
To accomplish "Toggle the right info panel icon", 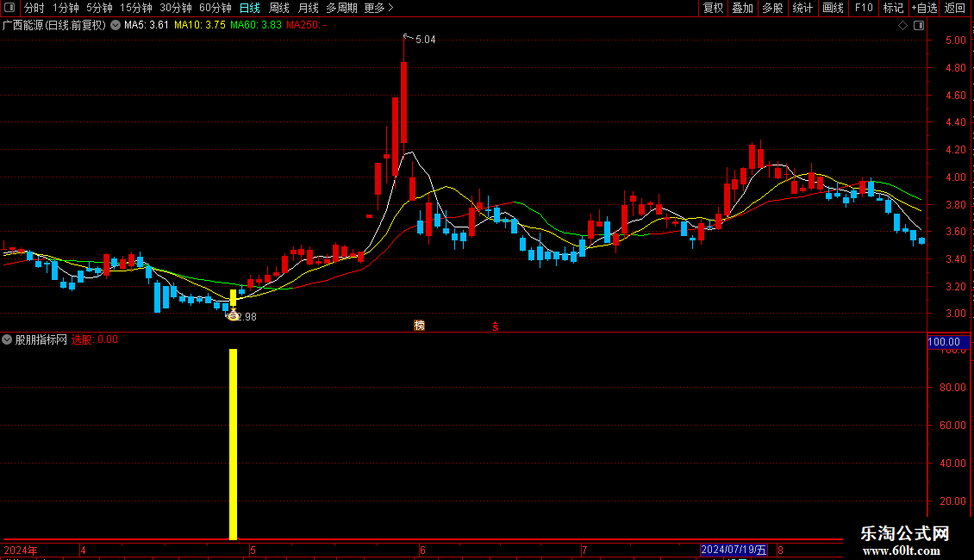I will pyautogui.click(x=919, y=25).
